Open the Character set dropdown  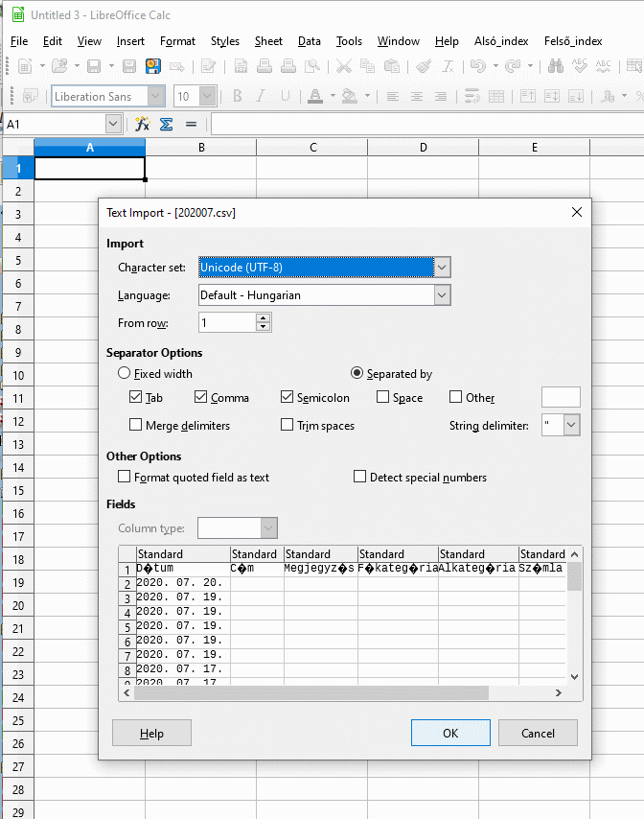tap(442, 268)
